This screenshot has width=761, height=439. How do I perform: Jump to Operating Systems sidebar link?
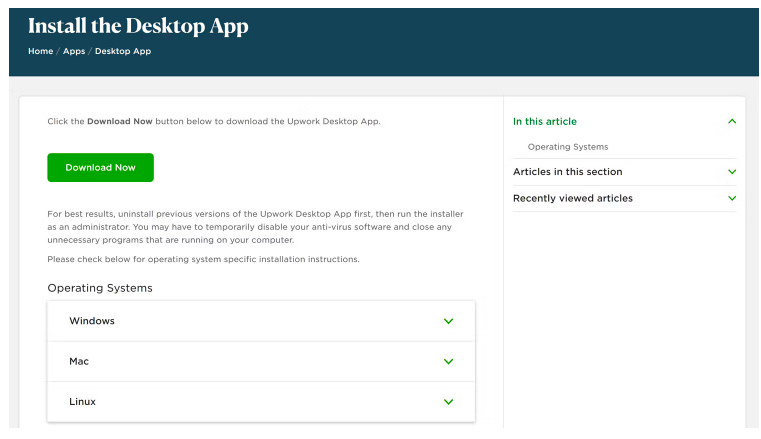click(568, 146)
